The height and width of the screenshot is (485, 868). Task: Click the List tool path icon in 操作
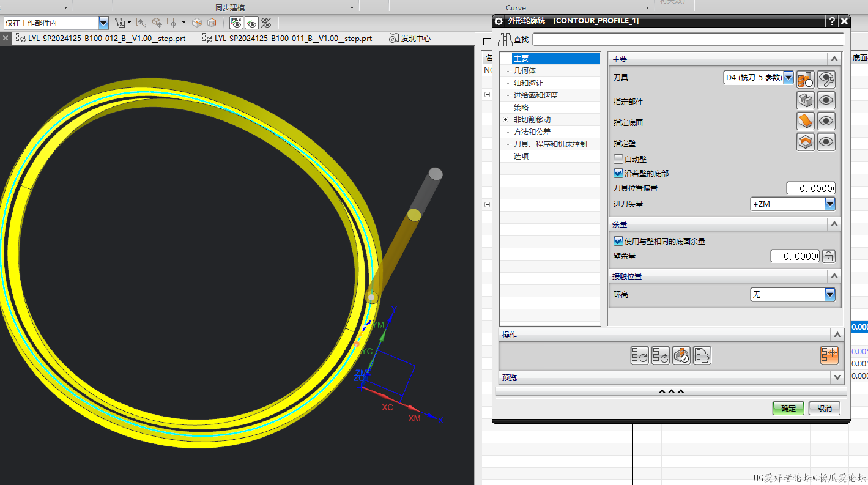[x=702, y=355]
